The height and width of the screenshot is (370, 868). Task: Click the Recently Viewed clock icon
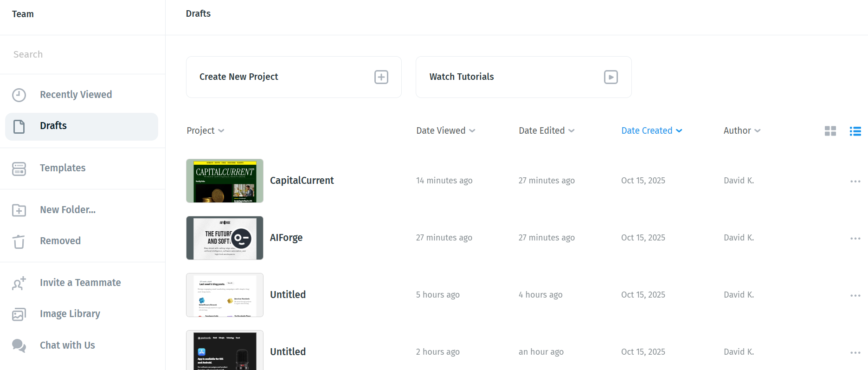point(19,95)
